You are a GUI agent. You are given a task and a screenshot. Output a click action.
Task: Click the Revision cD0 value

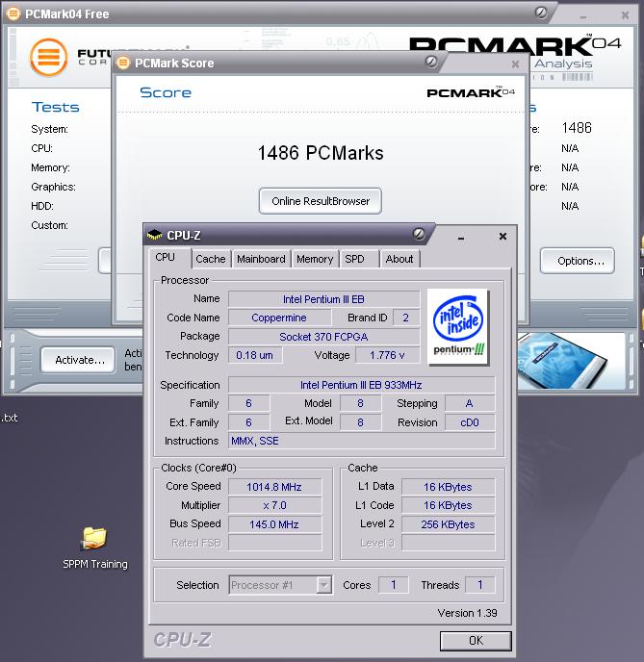click(x=469, y=422)
